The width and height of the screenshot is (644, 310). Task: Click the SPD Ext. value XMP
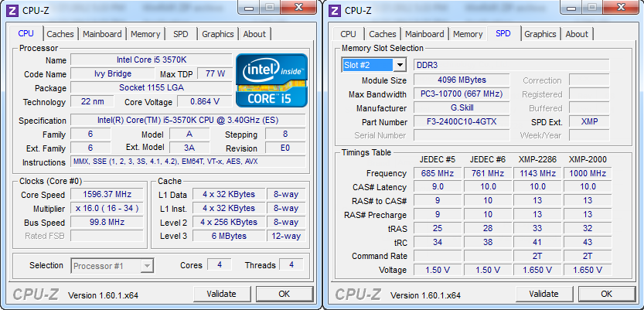(589, 121)
